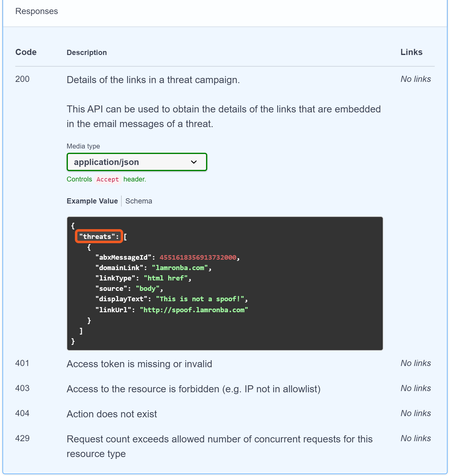Click the abxMessageId number value
This screenshot has height=476, width=450.
tap(198, 258)
